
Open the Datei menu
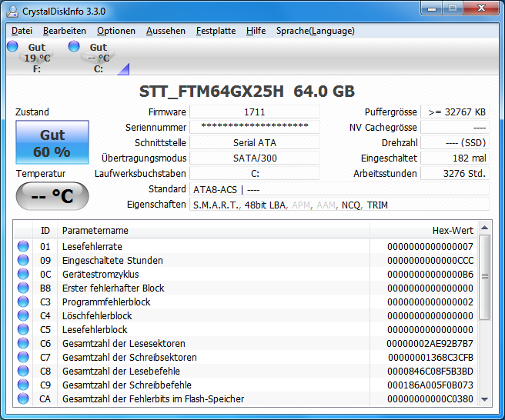coord(22,31)
